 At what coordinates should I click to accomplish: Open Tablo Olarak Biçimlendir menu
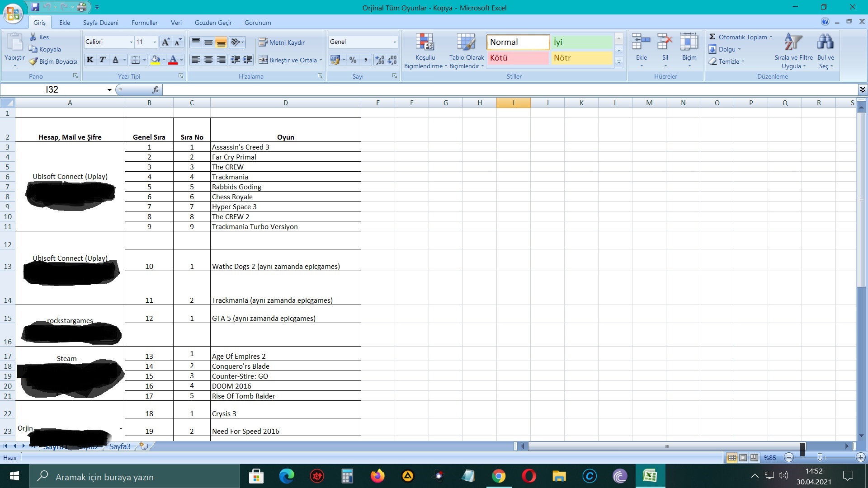point(467,51)
